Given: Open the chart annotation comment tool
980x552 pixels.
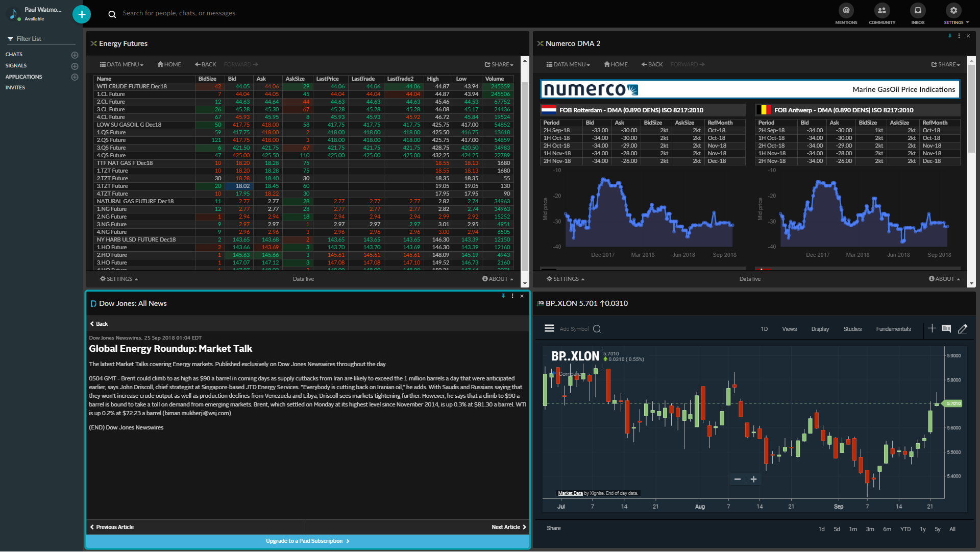Looking at the screenshot, I should 946,329.
